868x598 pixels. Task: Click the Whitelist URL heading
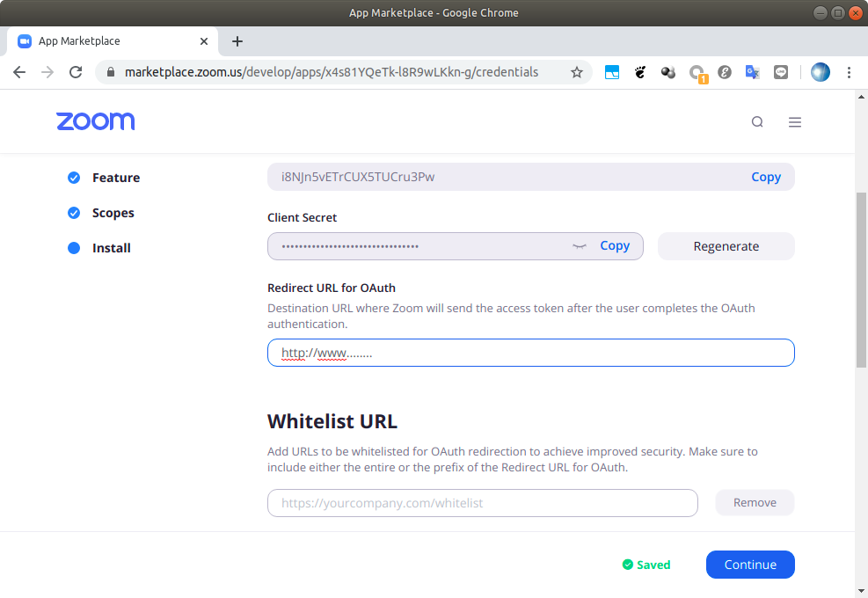click(332, 421)
